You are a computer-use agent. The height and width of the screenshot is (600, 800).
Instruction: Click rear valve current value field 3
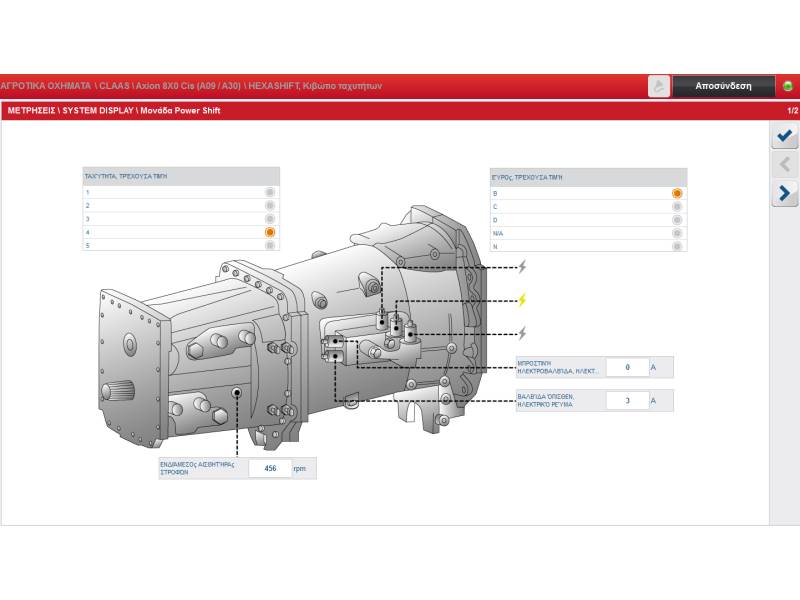tap(627, 401)
